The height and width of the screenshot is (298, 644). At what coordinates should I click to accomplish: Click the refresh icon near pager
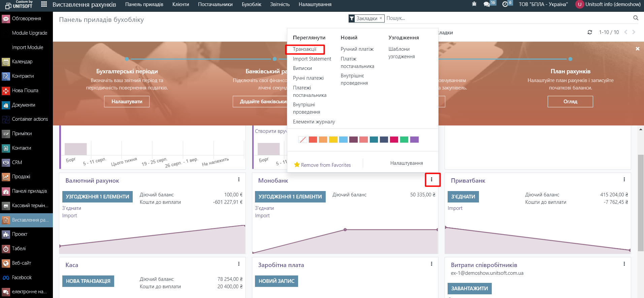tap(590, 32)
